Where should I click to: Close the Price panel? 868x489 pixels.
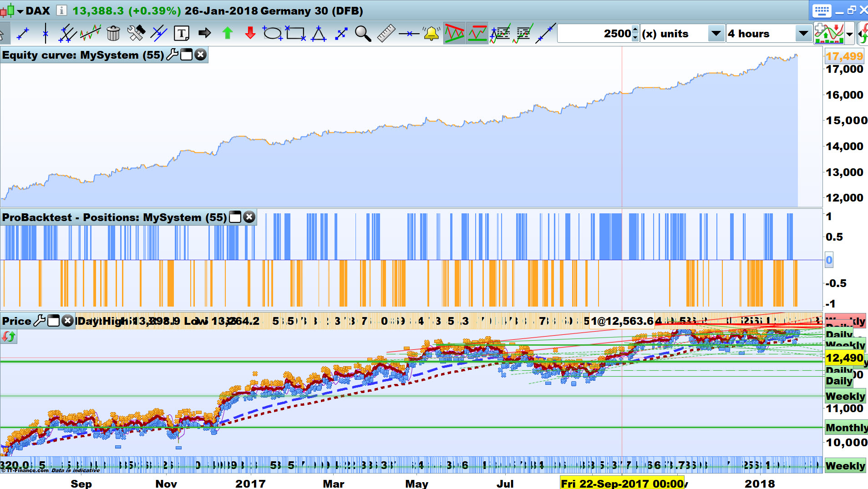click(x=67, y=321)
